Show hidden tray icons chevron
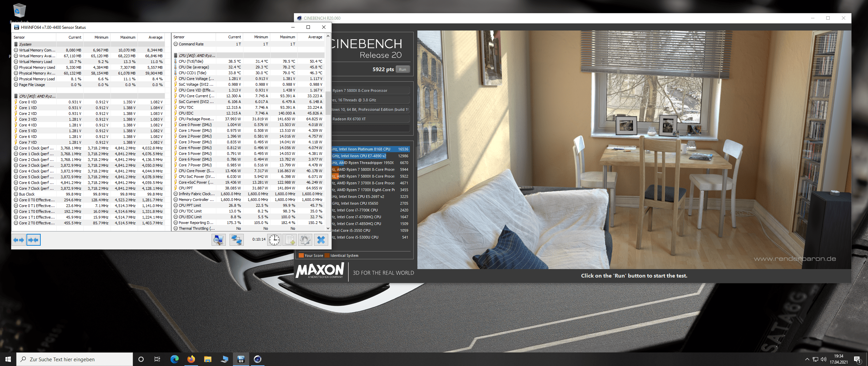This screenshot has height=366, width=868. point(807,359)
